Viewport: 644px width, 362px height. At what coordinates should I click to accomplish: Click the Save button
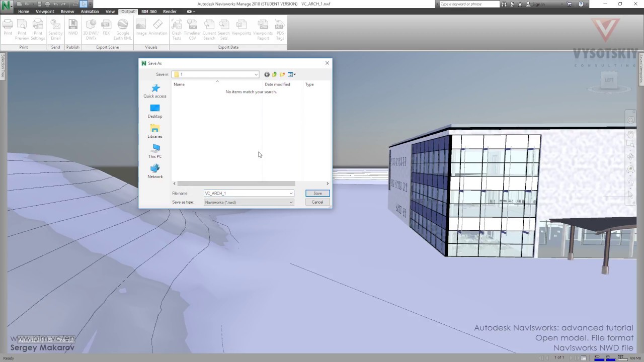point(317,193)
